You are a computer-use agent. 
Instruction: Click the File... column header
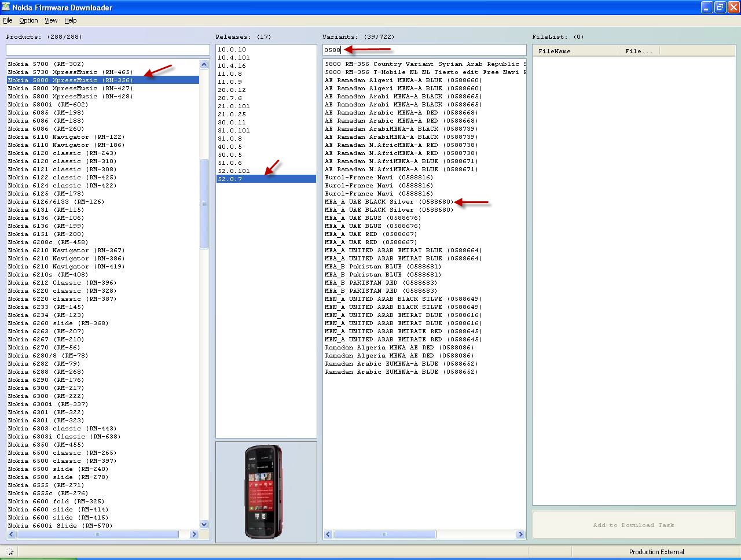click(639, 51)
